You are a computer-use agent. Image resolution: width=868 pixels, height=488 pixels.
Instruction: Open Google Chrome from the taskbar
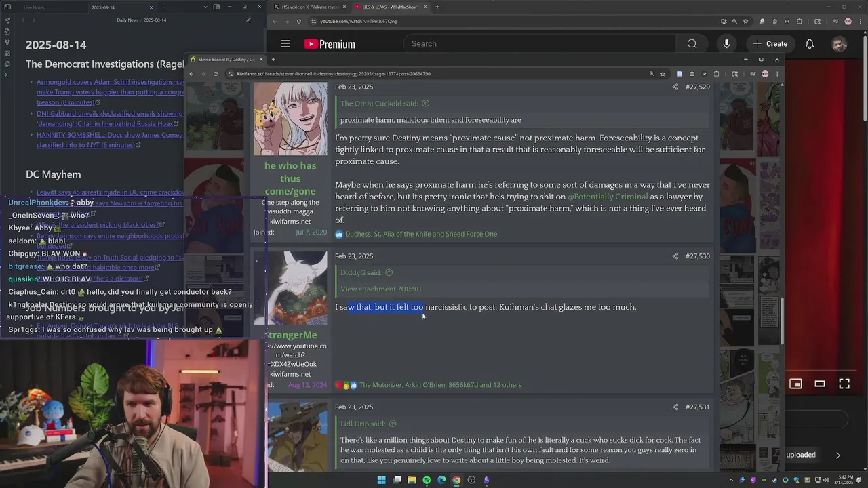pos(456,480)
